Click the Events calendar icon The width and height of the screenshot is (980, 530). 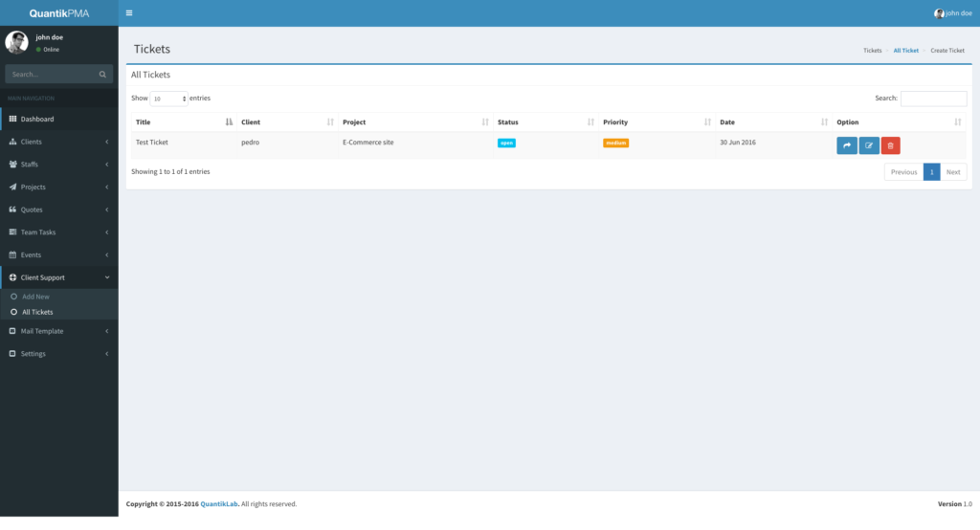point(12,255)
